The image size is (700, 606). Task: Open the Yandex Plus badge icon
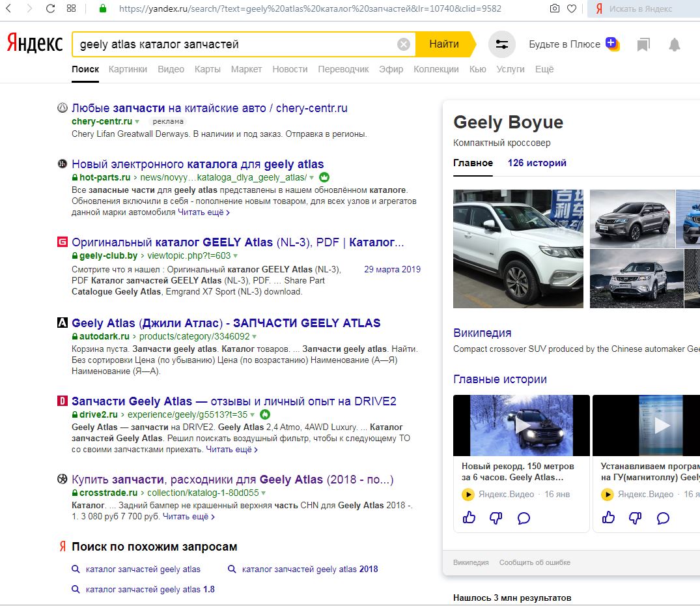(x=612, y=44)
